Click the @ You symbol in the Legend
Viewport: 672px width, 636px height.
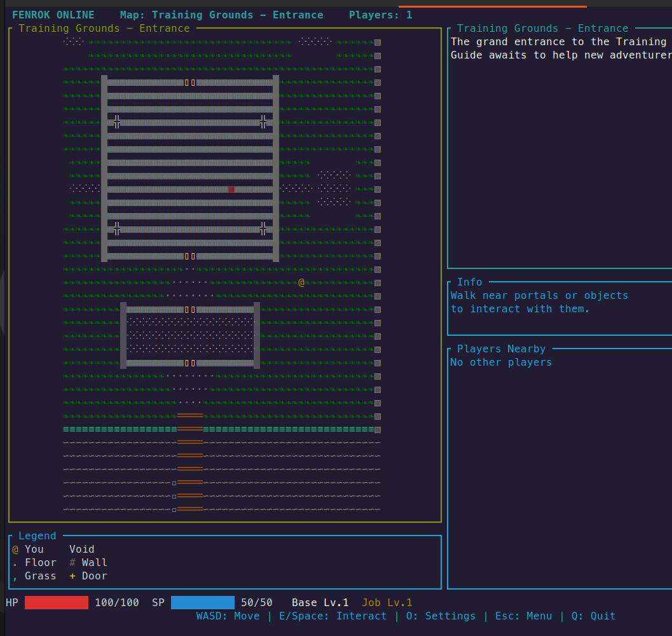[16, 550]
